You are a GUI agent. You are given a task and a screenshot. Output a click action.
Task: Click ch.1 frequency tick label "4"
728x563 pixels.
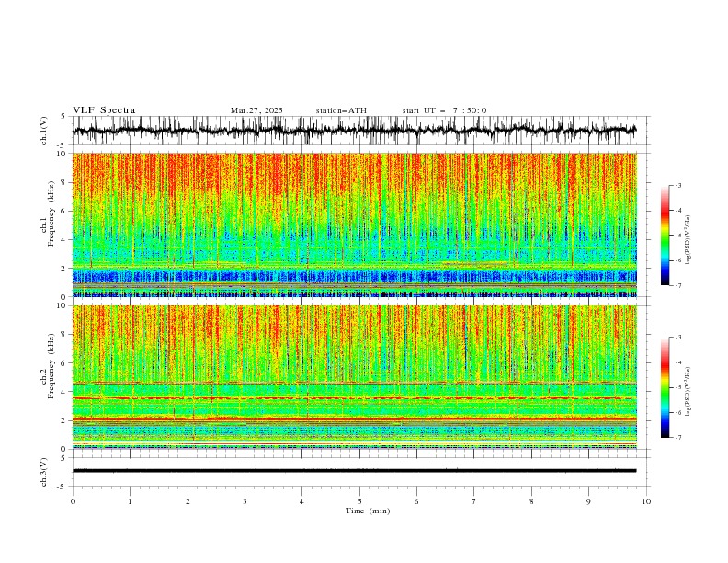64,240
